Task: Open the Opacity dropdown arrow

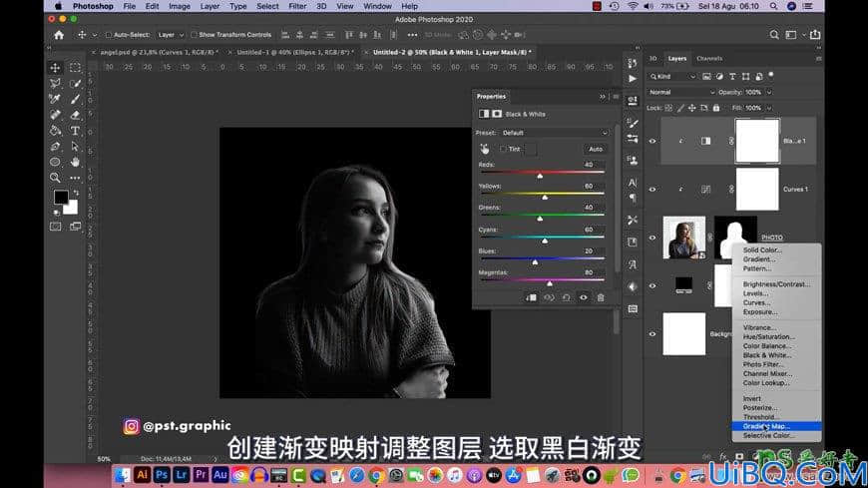Action: [769, 93]
